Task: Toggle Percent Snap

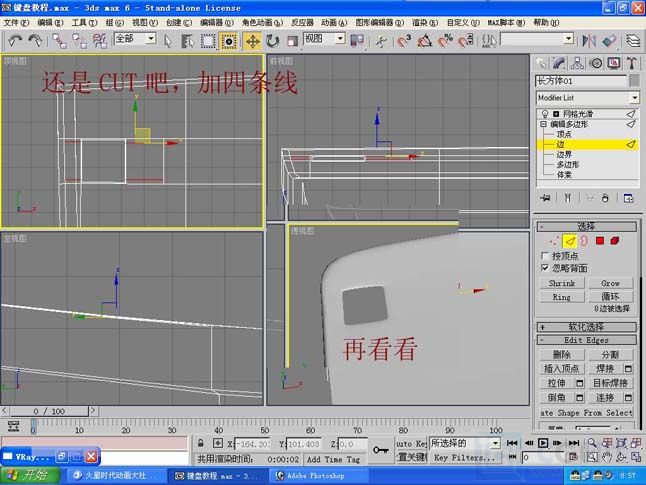Action: tap(445, 41)
